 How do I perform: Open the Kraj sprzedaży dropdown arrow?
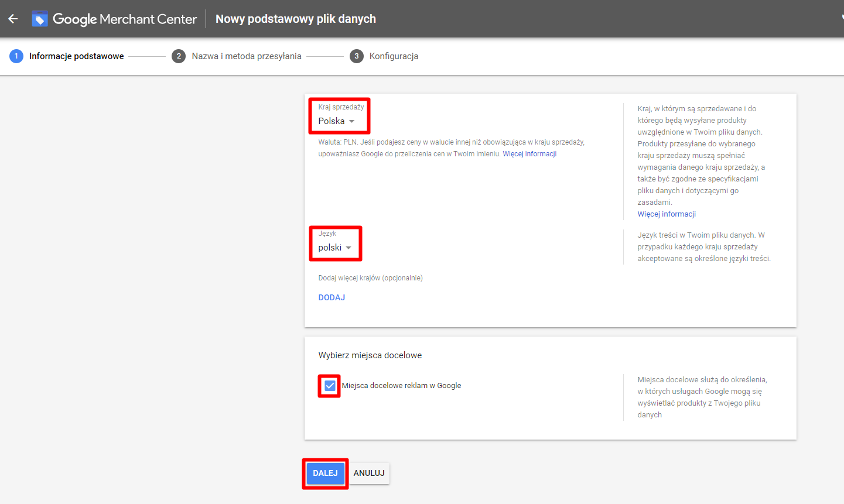coord(352,121)
